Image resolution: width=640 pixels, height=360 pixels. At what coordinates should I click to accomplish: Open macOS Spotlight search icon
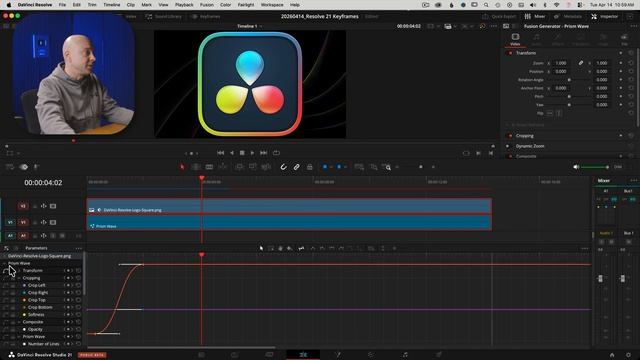click(x=486, y=5)
